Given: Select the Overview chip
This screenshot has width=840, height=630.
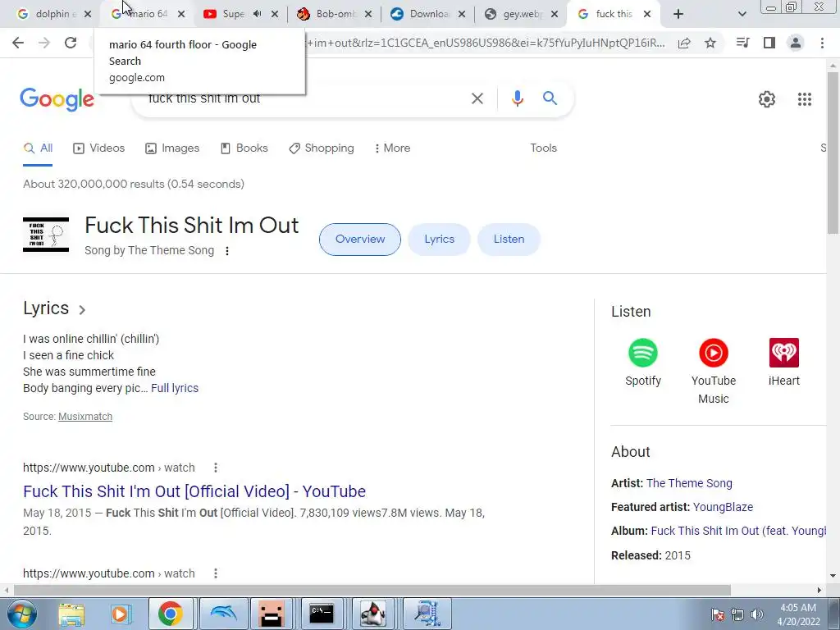Looking at the screenshot, I should pyautogui.click(x=360, y=240).
